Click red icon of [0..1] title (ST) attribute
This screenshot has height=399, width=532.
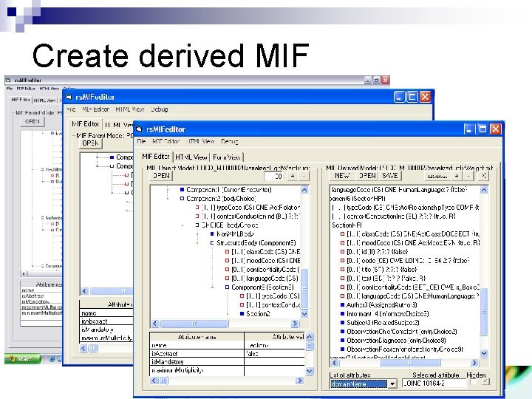click(342, 270)
